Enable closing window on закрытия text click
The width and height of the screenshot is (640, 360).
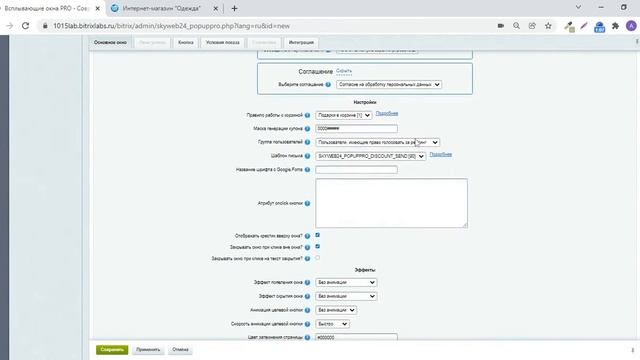[x=318, y=258]
